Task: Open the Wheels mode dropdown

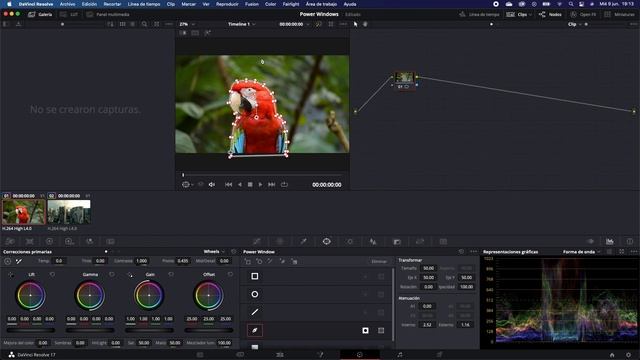Action: click(214, 251)
